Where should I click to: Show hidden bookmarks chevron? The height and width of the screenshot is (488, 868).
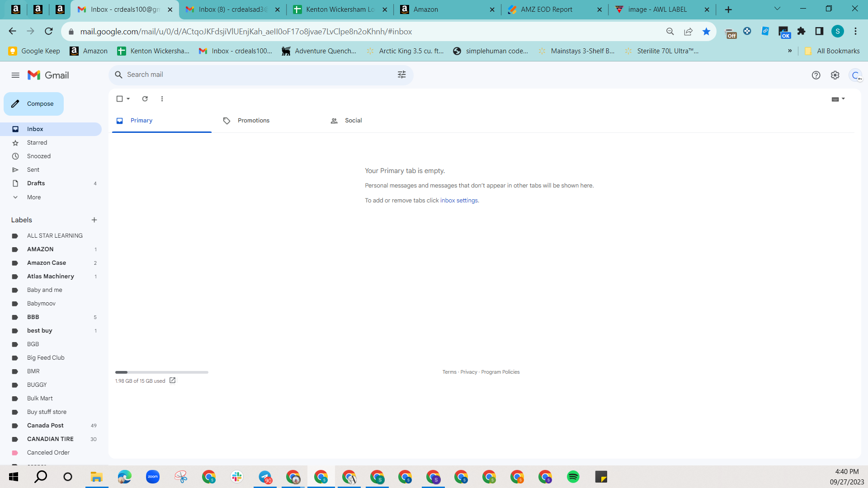tap(790, 51)
